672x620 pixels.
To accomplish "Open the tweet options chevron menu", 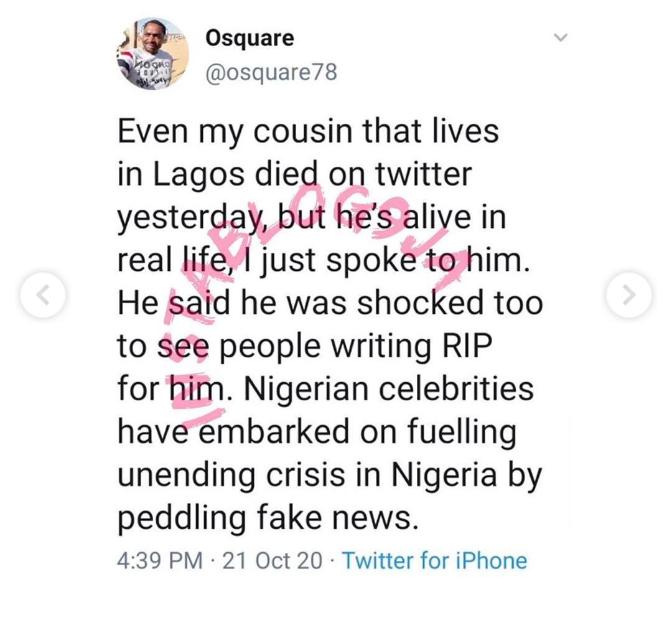I will tap(561, 39).
